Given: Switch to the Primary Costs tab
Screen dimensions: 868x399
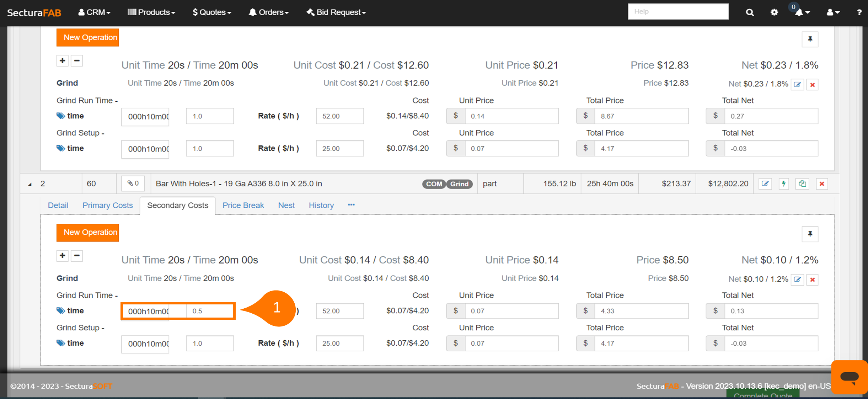Looking at the screenshot, I should tap(107, 205).
